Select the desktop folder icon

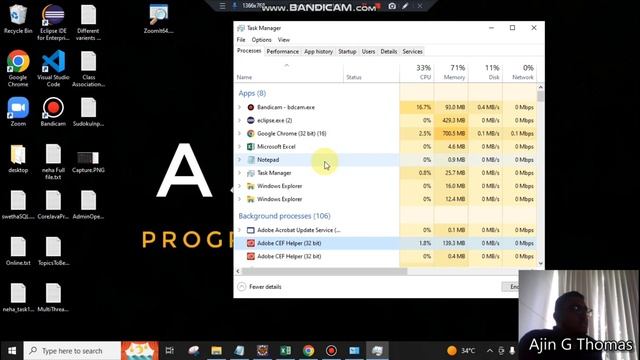(18, 159)
